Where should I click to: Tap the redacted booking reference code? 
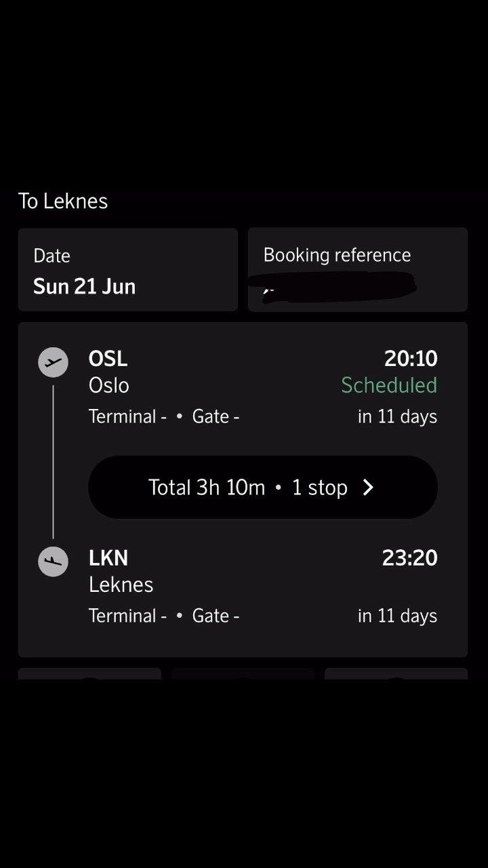click(339, 288)
